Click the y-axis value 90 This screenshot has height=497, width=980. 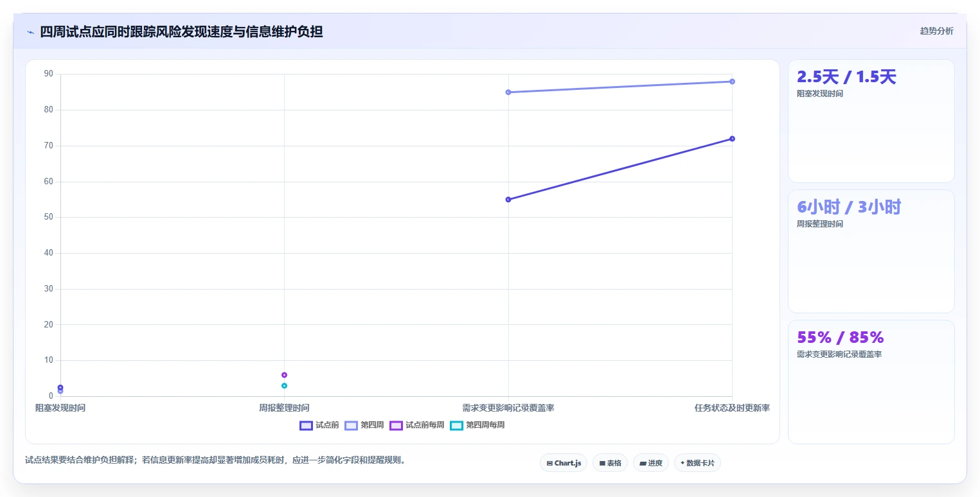click(49, 74)
